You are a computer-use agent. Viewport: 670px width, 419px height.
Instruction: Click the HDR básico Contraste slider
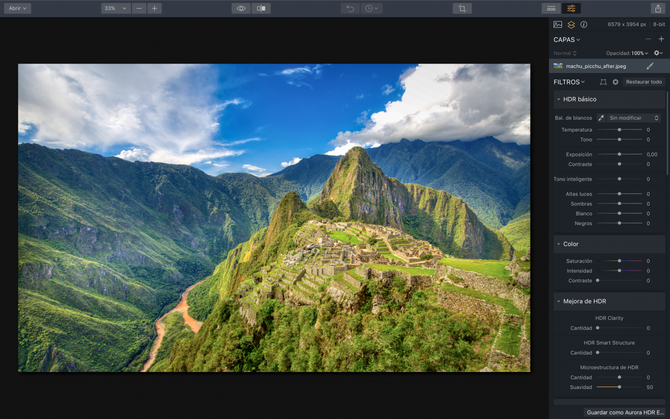[x=619, y=164]
